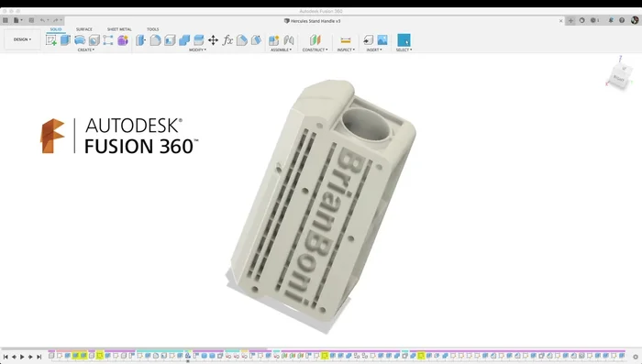The width and height of the screenshot is (642, 364).
Task: Expand the INSPECT menu
Action: pos(346,50)
